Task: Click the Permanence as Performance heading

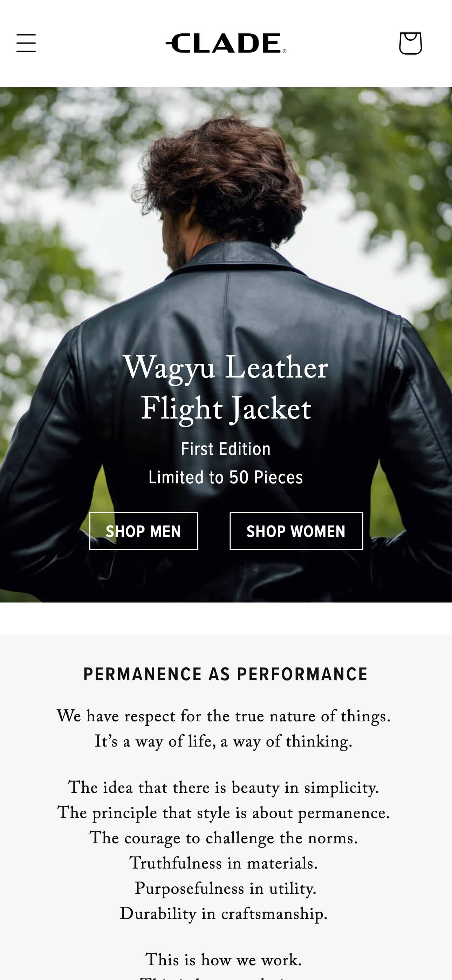Action: [x=226, y=674]
